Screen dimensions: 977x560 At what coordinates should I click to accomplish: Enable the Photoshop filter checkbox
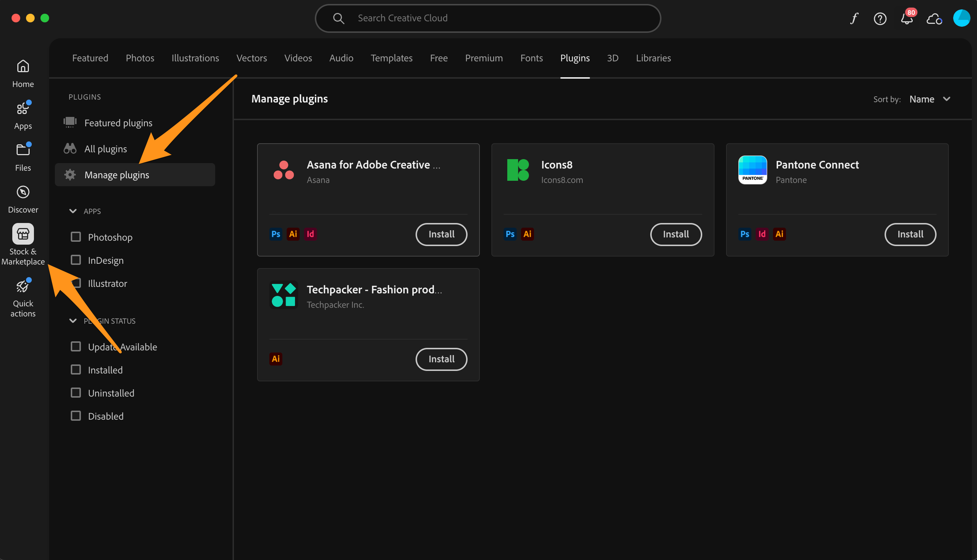click(x=76, y=237)
